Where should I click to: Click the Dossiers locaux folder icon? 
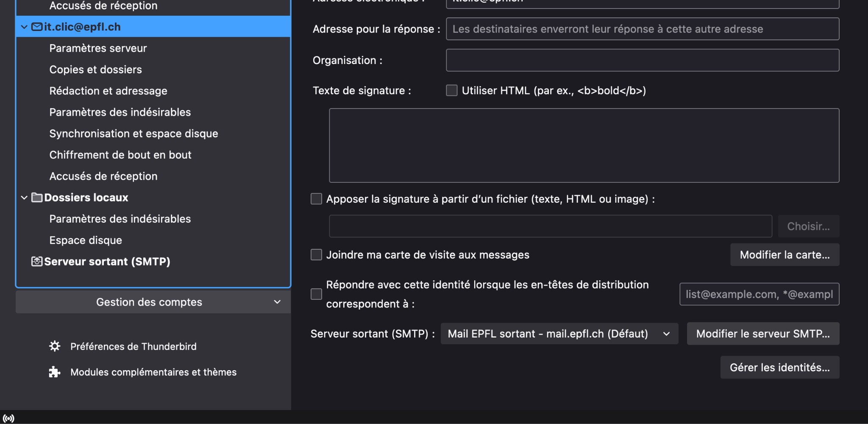point(37,198)
